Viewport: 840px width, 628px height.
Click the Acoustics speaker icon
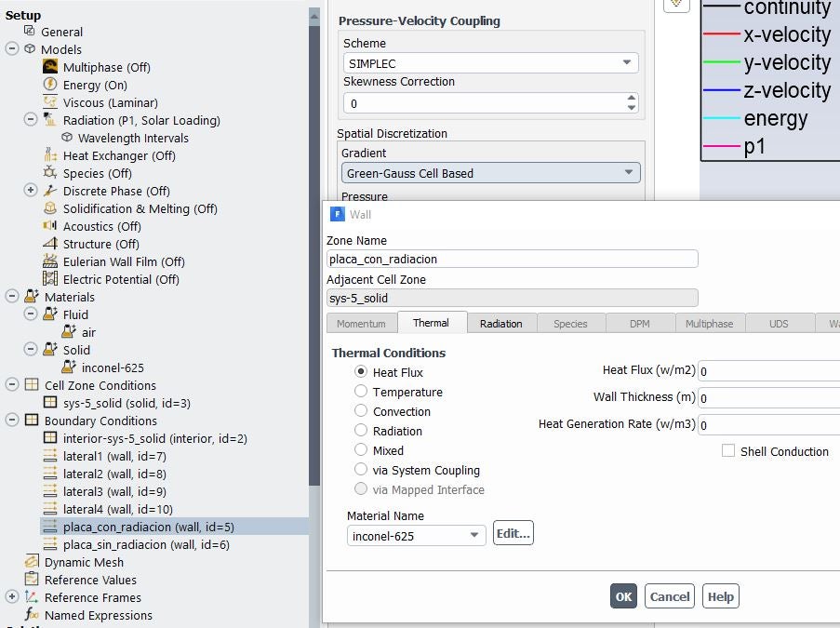(x=50, y=226)
